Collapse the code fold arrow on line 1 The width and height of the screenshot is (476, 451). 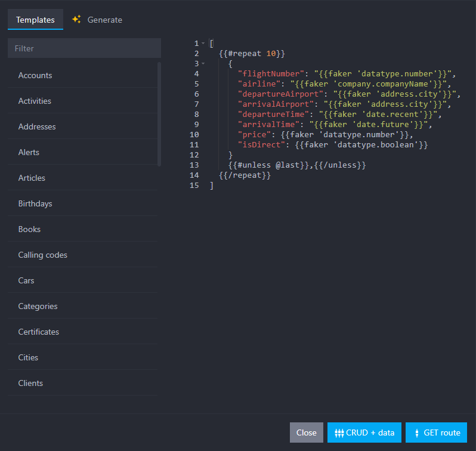tap(203, 44)
